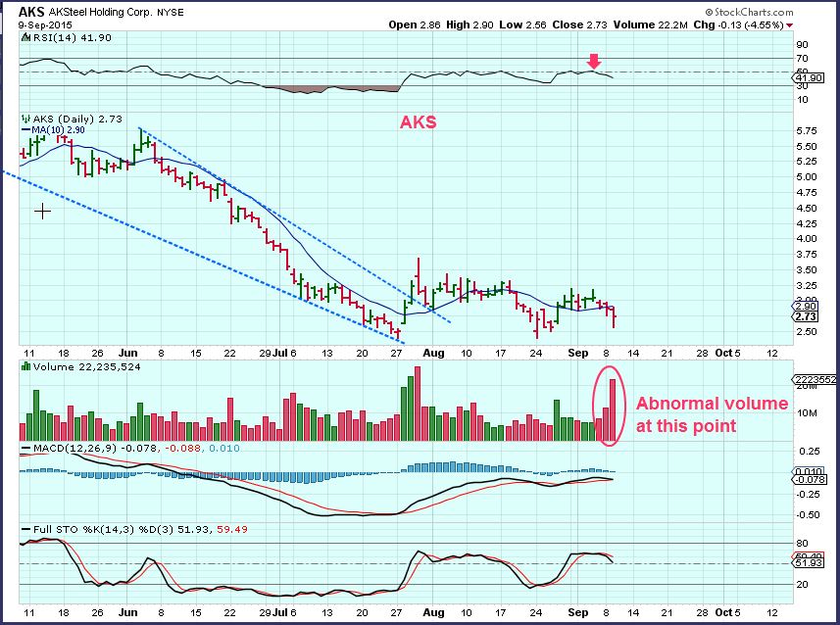The image size is (840, 625).
Task: Click the small chart icon before RSI(14)
Action: (x=25, y=37)
